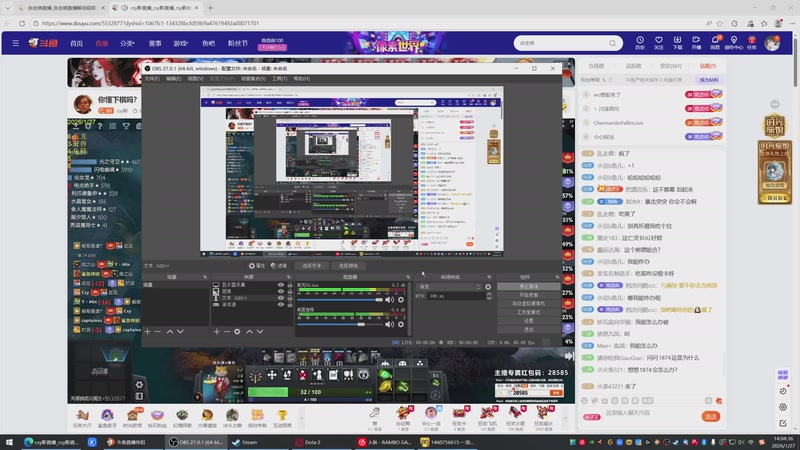This screenshot has height=450, width=800.
Task: Toggle visibility of text GDI+ source
Action: tap(281, 298)
